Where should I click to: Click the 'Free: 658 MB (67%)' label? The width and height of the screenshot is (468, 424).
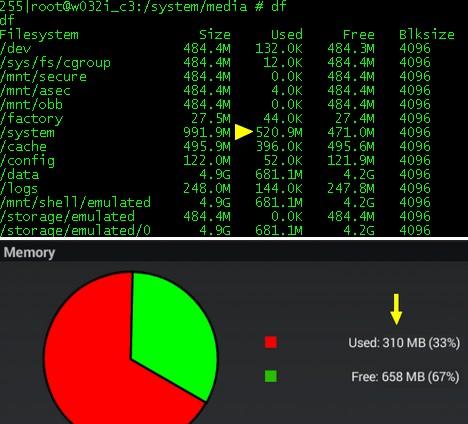click(405, 377)
